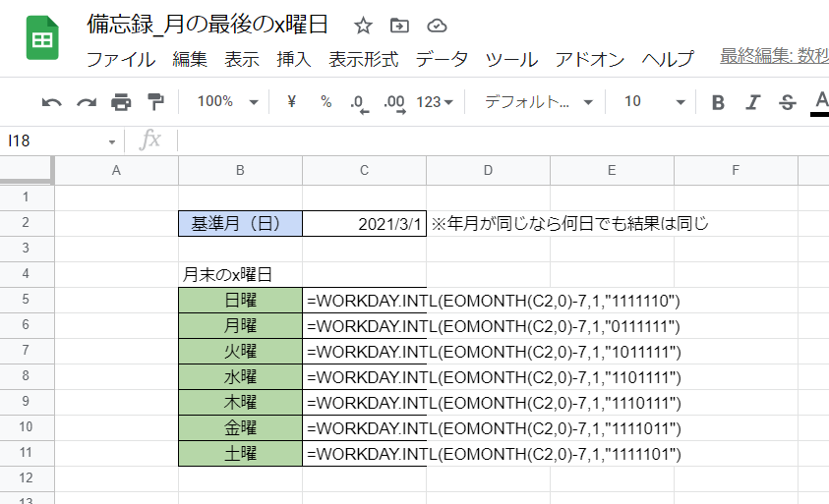Screen dimensions: 829x504
Task: Open the 編集 menu
Action: coord(189,59)
